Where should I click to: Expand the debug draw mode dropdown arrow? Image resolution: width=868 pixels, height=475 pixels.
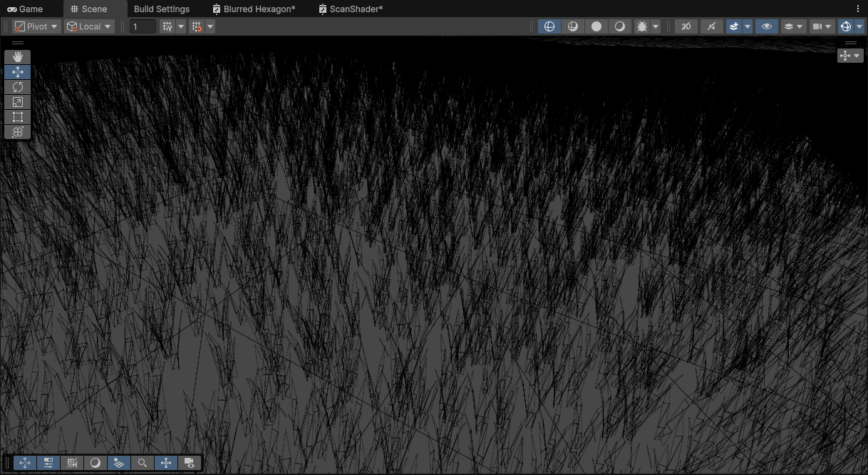click(656, 26)
